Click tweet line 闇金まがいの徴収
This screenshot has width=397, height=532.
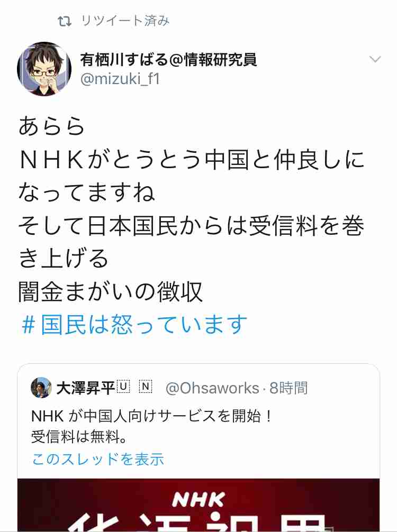click(110, 291)
